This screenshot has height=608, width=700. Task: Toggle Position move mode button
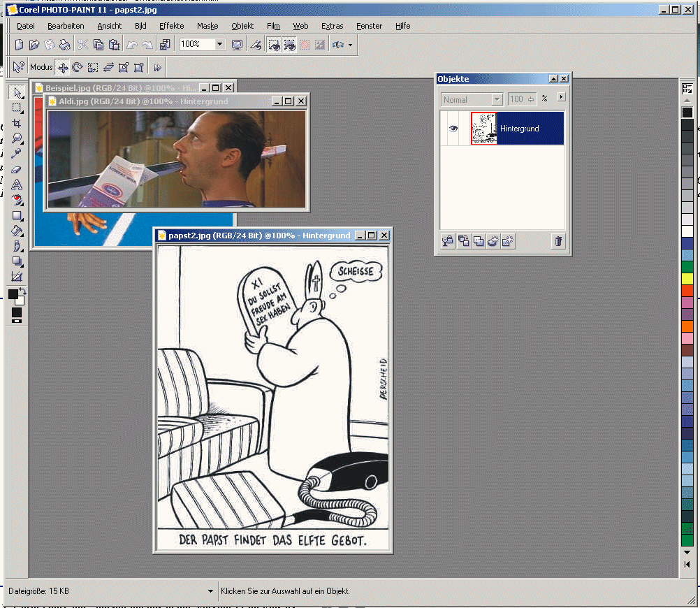pyautogui.click(x=63, y=68)
